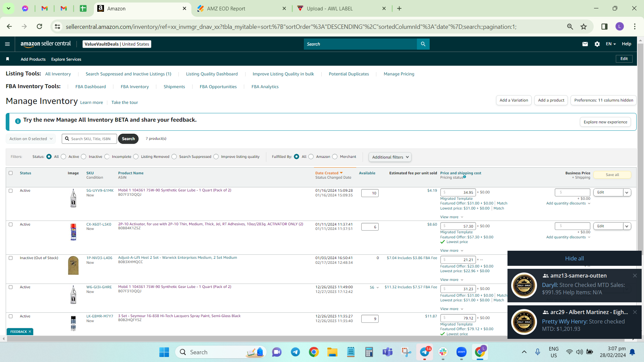Screen dimensions: 644x362
Task: Open the settings gear icon
Action: point(597,44)
